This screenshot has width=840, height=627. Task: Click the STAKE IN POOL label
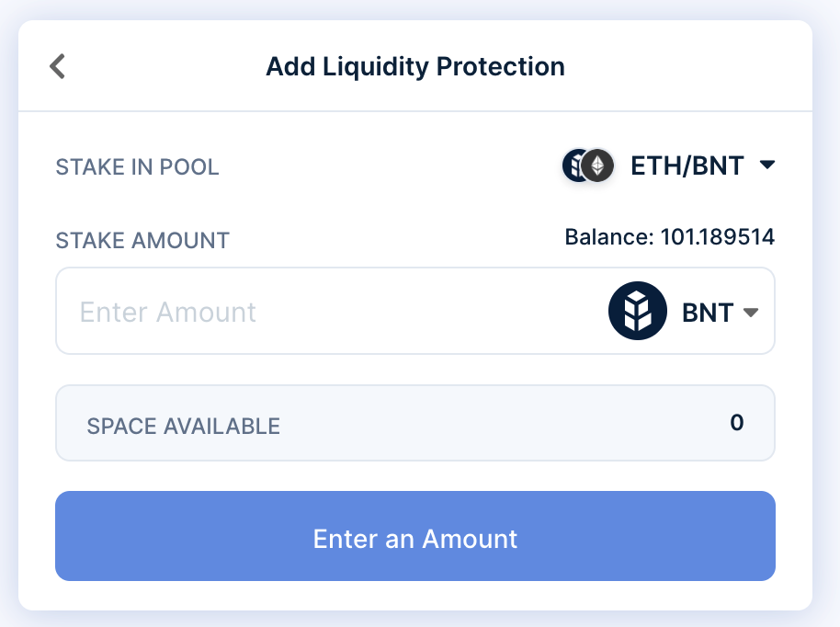pyautogui.click(x=137, y=167)
